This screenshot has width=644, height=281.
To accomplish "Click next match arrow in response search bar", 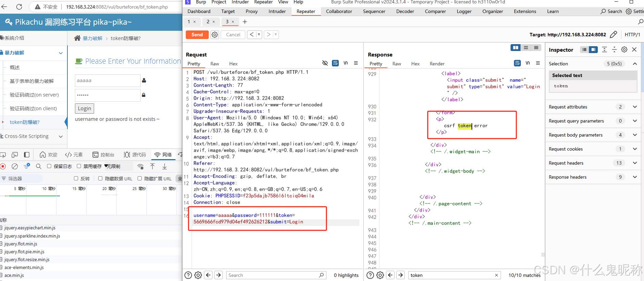I will click(x=401, y=275).
